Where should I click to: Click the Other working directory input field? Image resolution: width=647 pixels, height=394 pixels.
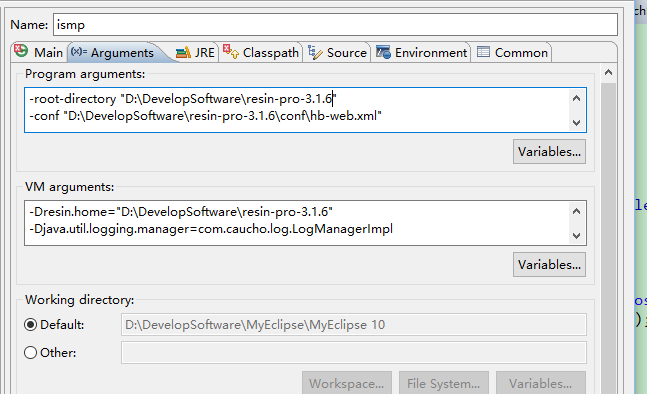point(354,353)
